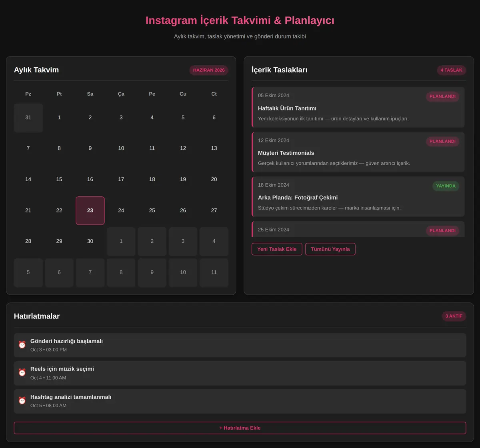Open the Gönderi hazırlığı başlamalı reminder
This screenshot has width=480, height=448.
point(240,345)
